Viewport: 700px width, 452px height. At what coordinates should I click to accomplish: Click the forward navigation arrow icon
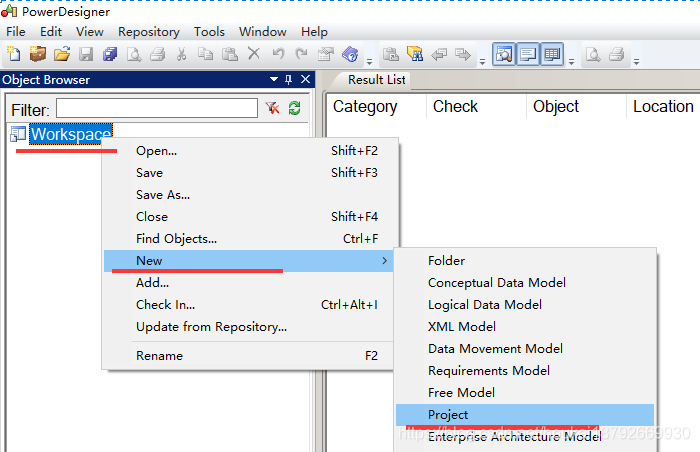point(463,54)
